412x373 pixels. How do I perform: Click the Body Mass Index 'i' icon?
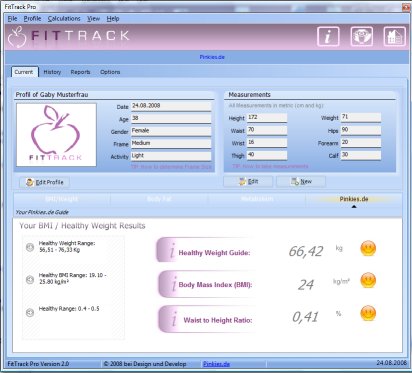coord(173,284)
